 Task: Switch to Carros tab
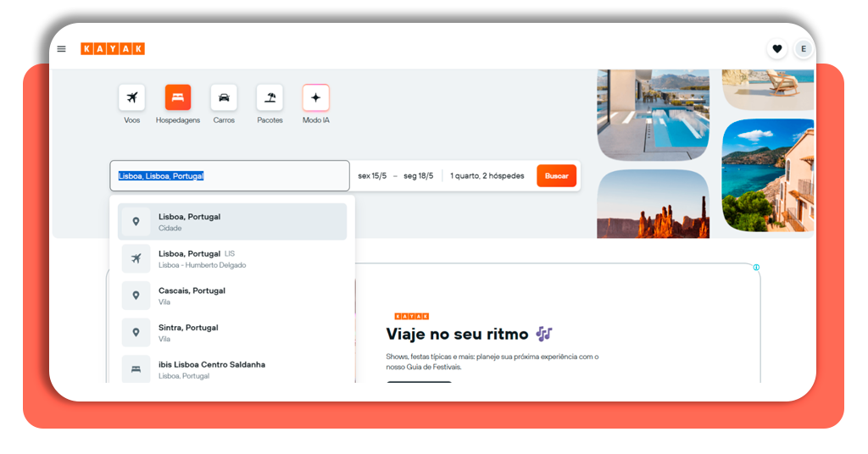tap(224, 104)
